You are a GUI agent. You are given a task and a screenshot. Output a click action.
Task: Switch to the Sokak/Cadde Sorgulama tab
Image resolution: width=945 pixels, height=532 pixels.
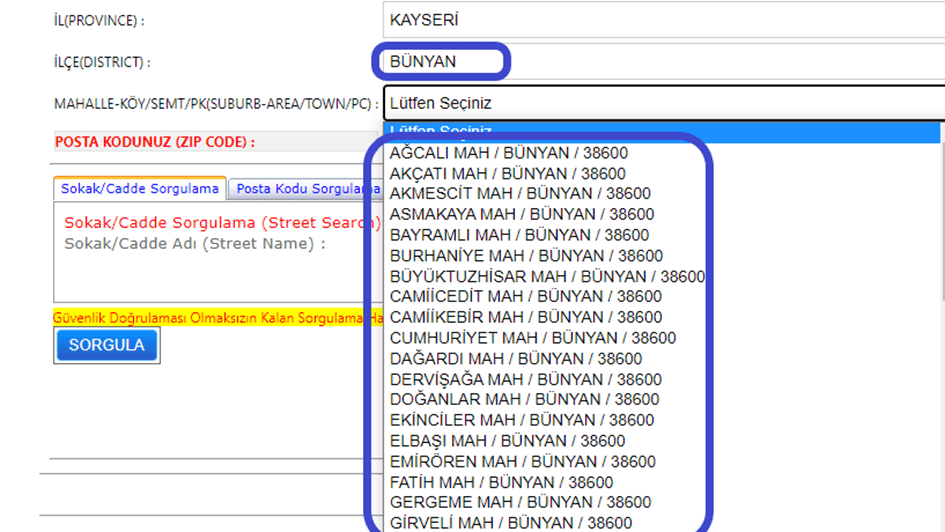(139, 188)
